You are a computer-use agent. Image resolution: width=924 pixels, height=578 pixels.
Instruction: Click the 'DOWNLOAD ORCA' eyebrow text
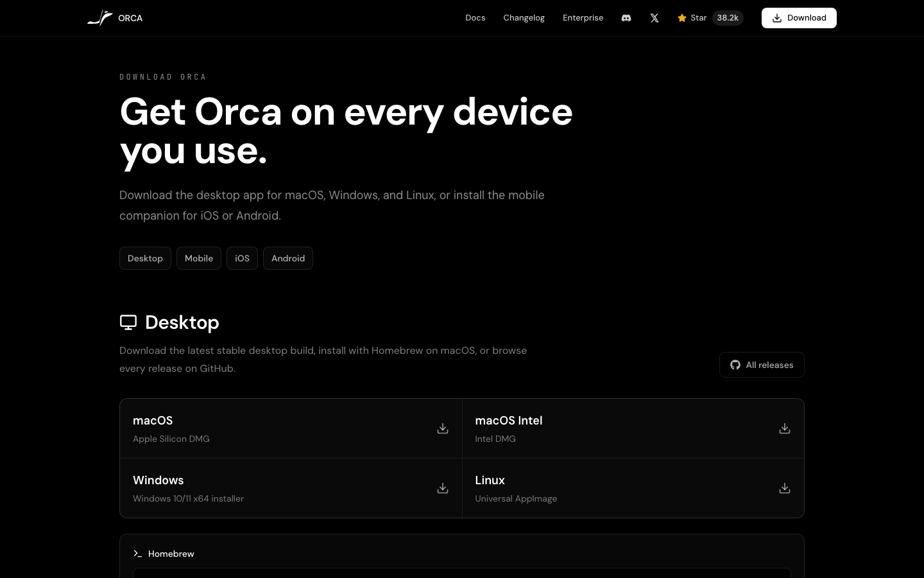[x=163, y=77]
